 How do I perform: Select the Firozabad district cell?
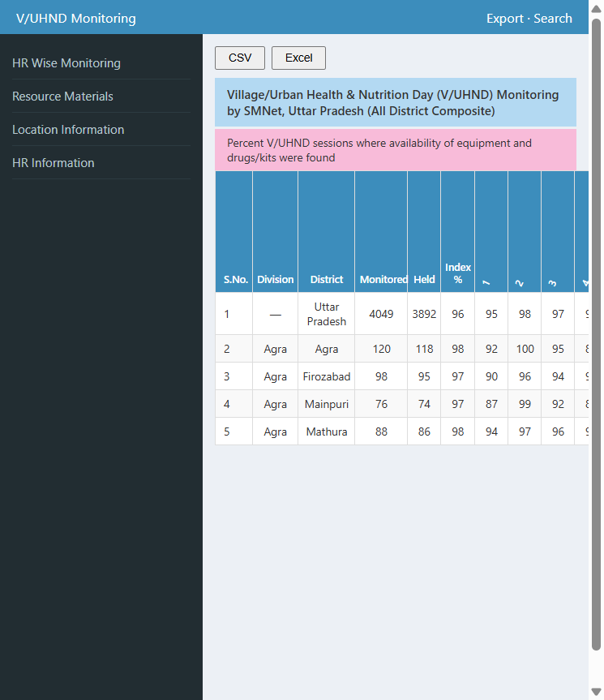327,376
